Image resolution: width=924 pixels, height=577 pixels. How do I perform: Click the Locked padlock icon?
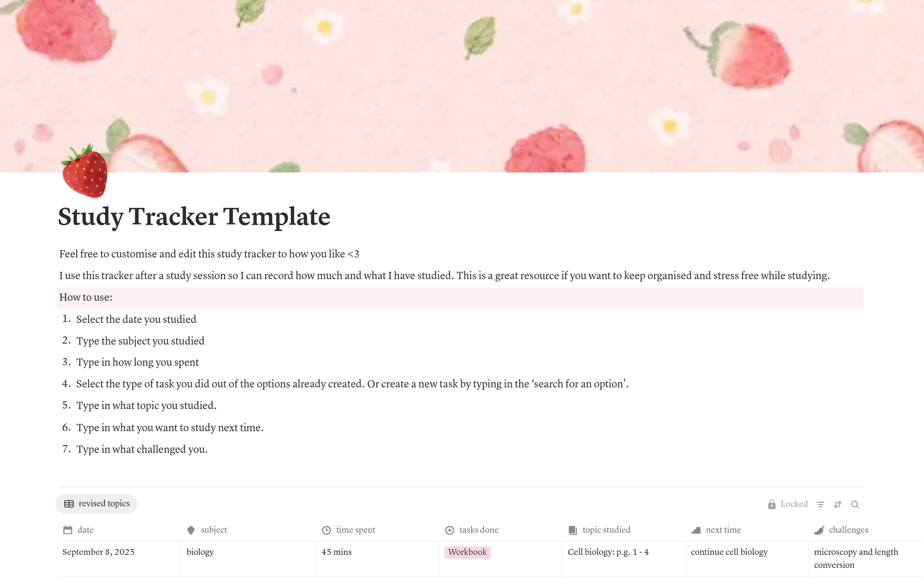(772, 504)
